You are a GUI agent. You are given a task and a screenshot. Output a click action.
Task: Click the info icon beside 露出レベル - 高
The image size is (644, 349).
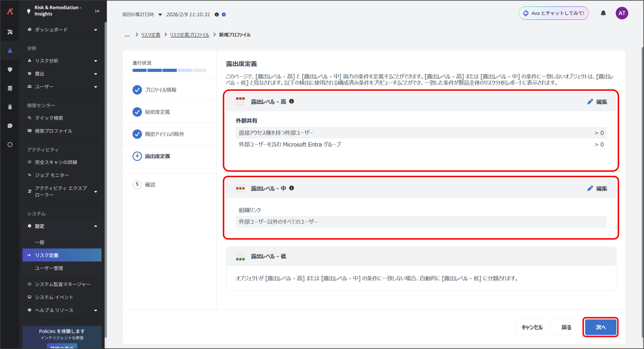(292, 101)
